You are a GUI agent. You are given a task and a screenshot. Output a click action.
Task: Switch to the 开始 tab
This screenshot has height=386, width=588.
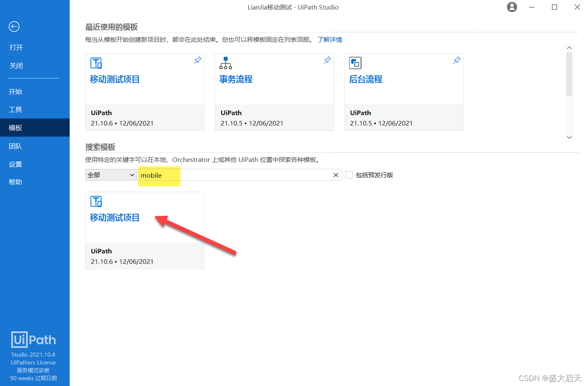click(15, 92)
